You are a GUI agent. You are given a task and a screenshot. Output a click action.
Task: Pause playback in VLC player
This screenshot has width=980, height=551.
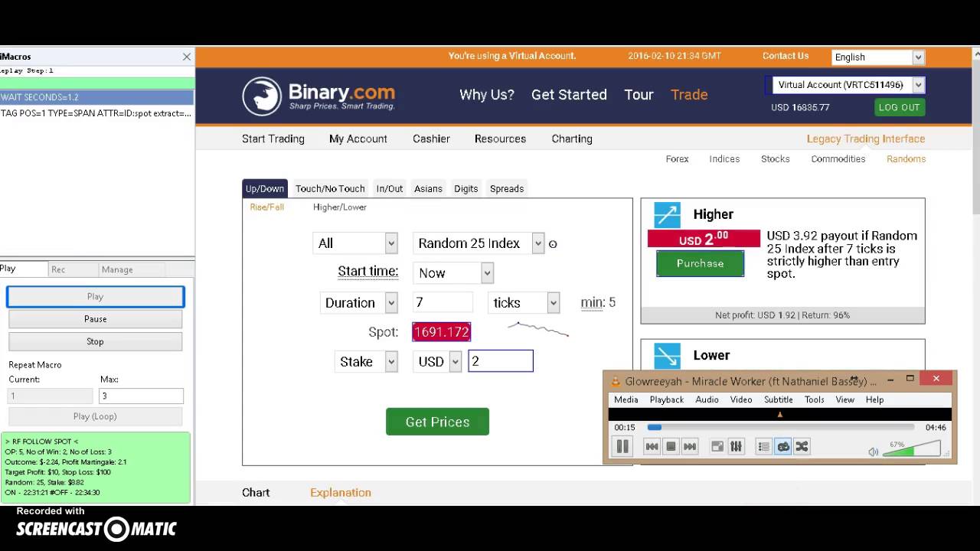coord(622,447)
